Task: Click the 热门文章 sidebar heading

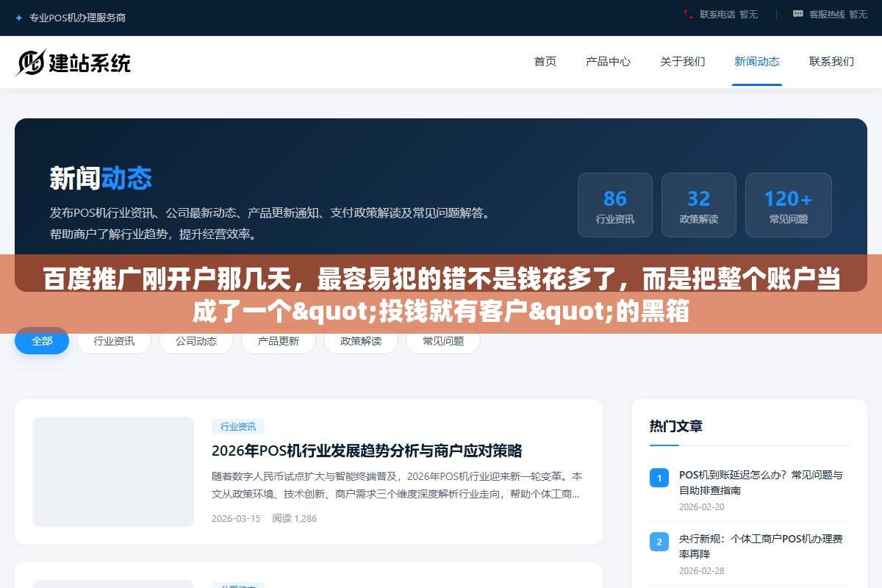Action: 676,426
